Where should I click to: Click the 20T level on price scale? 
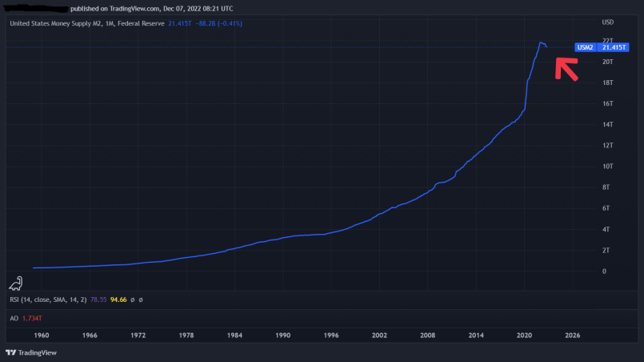[607, 62]
